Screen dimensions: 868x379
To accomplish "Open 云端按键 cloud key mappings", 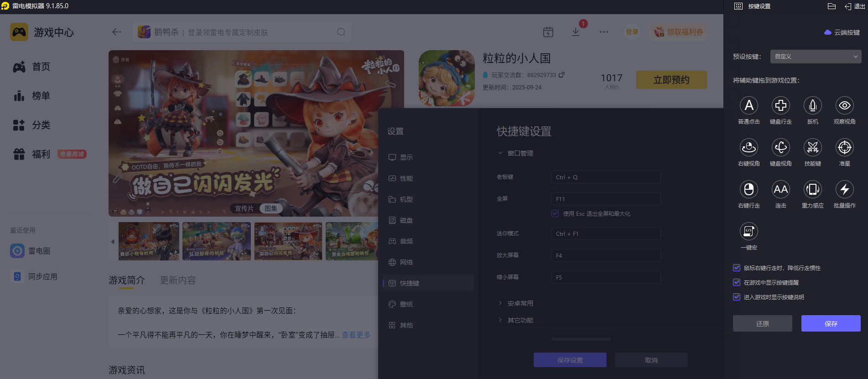I will pyautogui.click(x=842, y=32).
